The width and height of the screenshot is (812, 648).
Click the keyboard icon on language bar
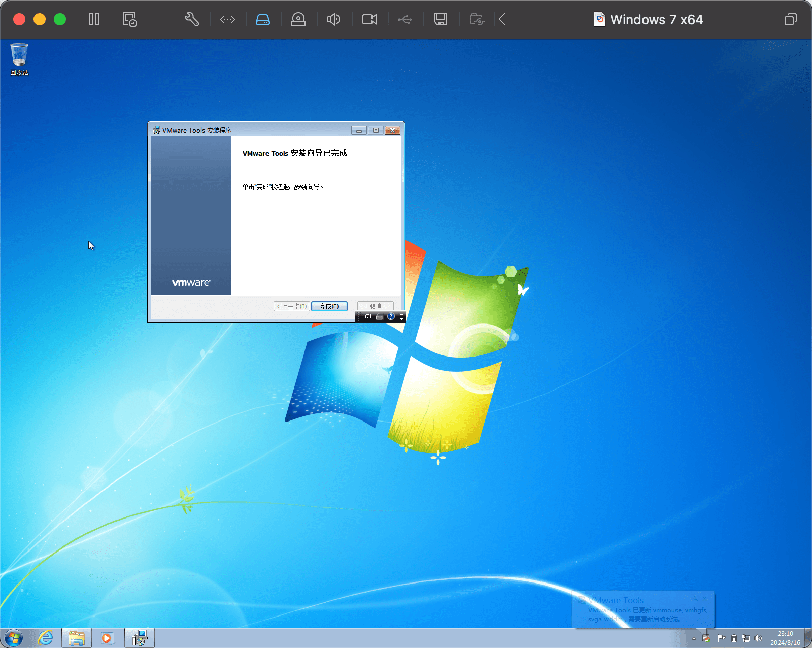pos(380,317)
